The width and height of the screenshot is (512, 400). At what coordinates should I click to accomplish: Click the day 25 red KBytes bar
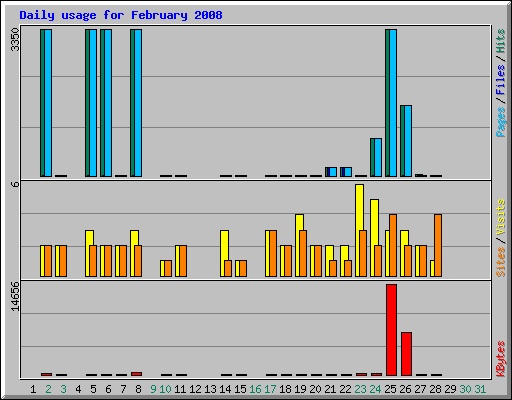pyautogui.click(x=391, y=330)
